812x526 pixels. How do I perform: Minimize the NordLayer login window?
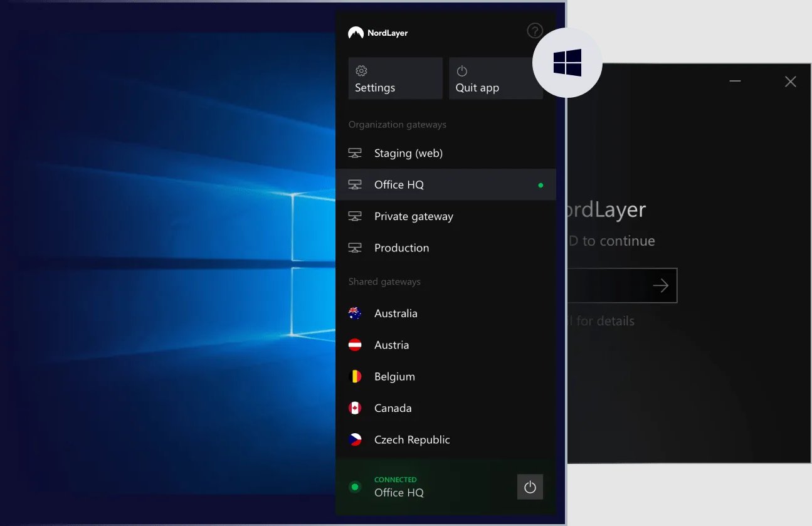pos(735,82)
